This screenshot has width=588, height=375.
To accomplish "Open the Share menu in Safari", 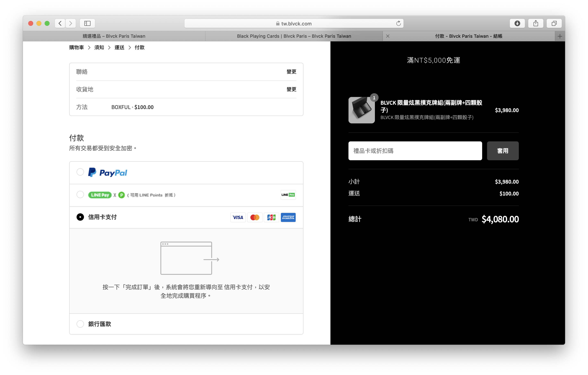I will click(x=536, y=24).
